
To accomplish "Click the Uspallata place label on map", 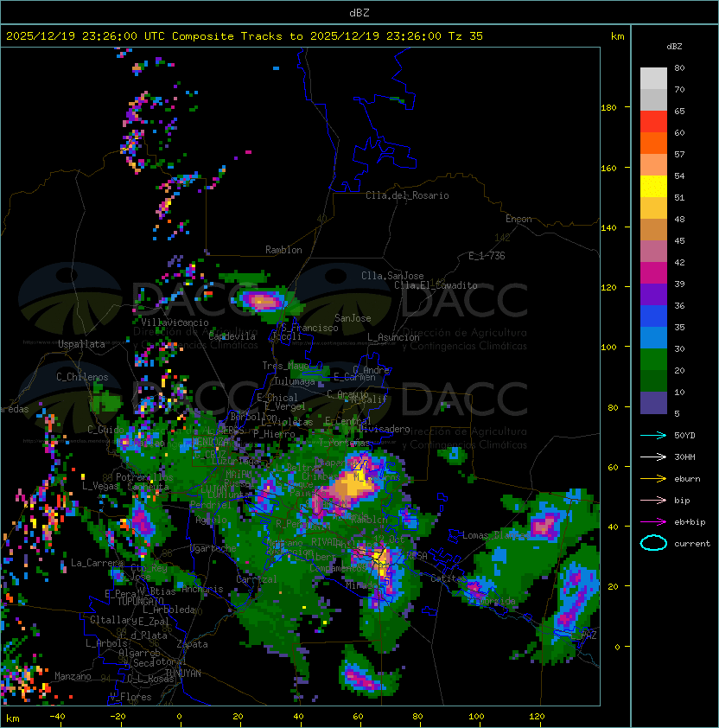I will pos(81,344).
